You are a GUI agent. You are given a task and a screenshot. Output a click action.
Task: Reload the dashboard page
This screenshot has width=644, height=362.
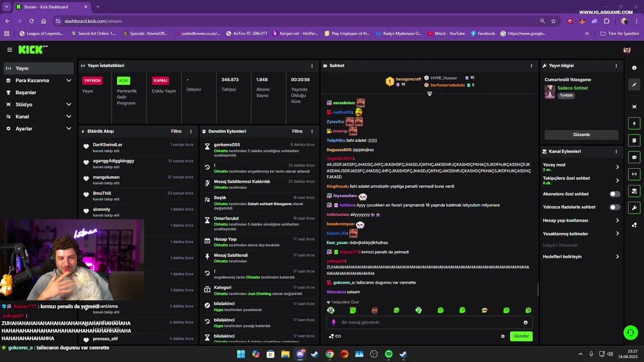(x=31, y=21)
